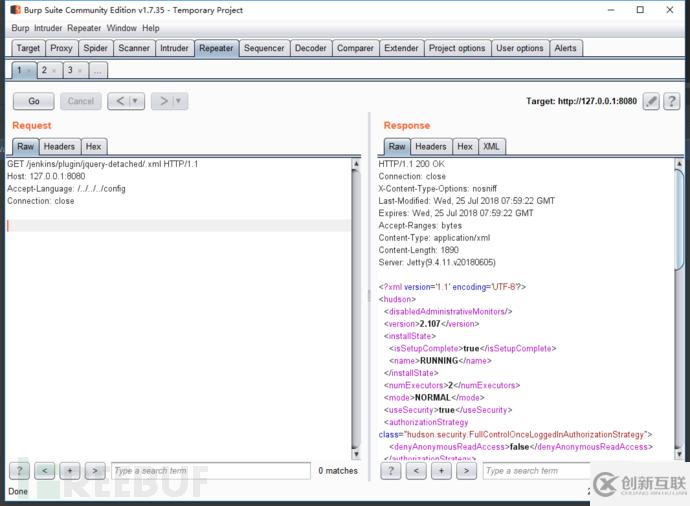Click the response pane scrollbar up arrow
The image size is (690, 506).
(x=679, y=164)
